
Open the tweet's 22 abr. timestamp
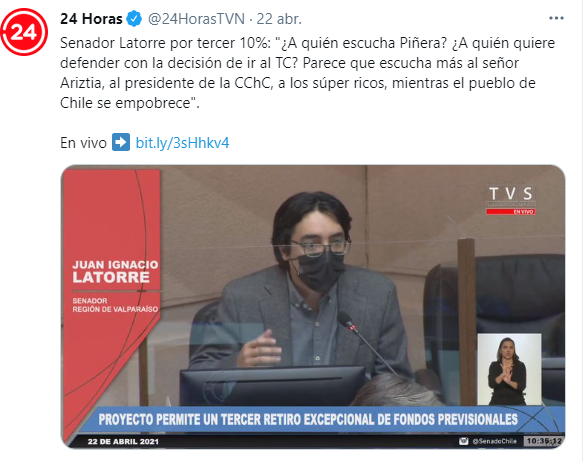279,19
